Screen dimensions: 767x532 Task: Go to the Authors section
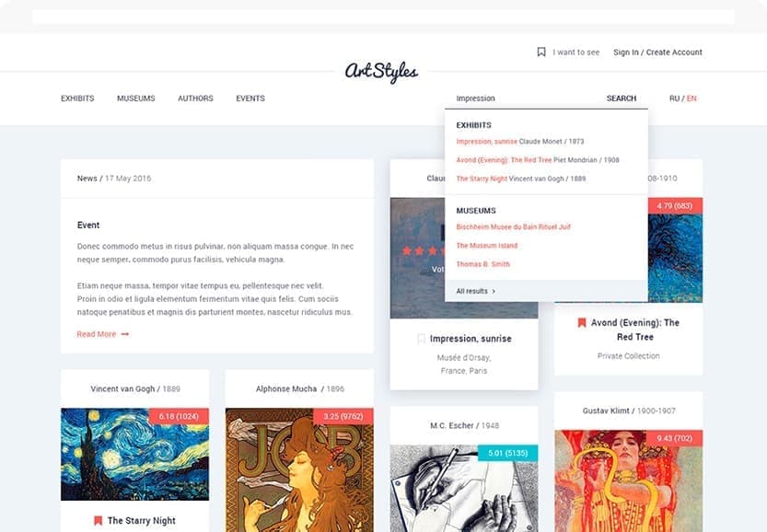(195, 98)
